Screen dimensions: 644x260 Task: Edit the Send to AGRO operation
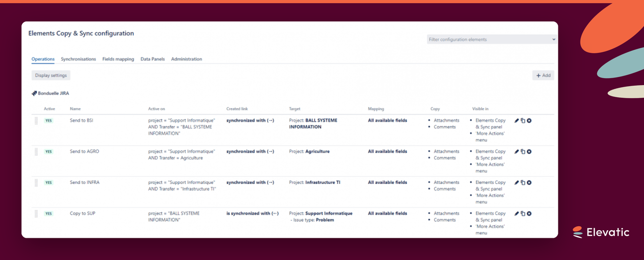tap(517, 152)
